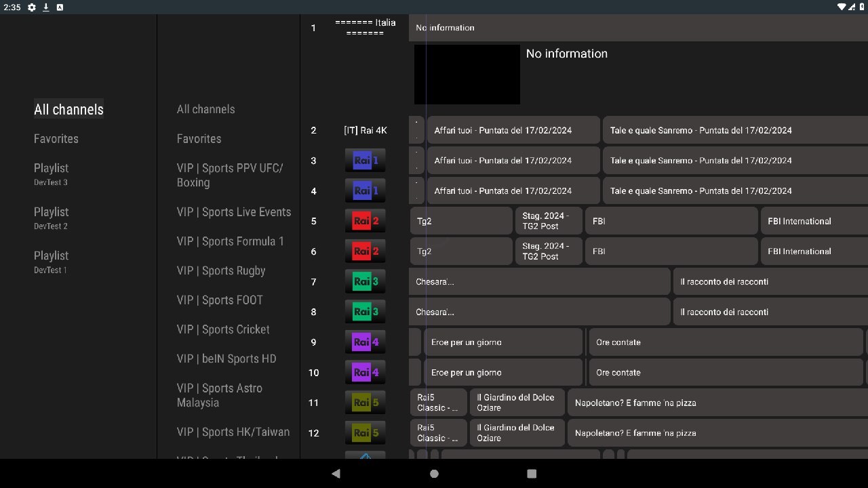868x488 pixels.
Task: Open Playlist DevTest 2
Action: [52, 218]
